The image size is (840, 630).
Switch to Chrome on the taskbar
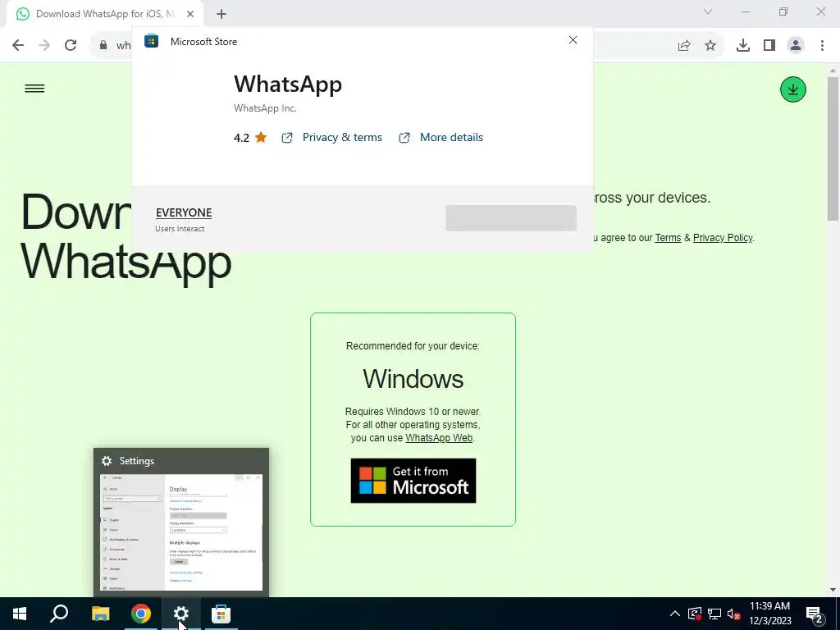(x=141, y=614)
